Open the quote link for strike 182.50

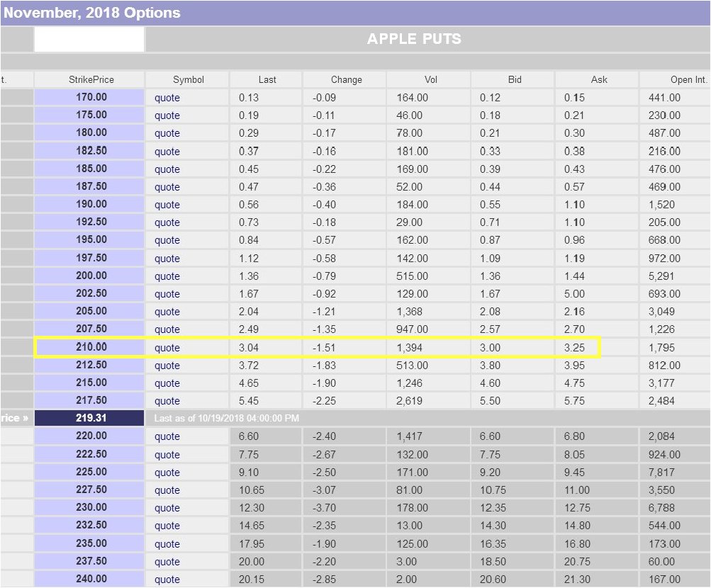click(x=167, y=152)
